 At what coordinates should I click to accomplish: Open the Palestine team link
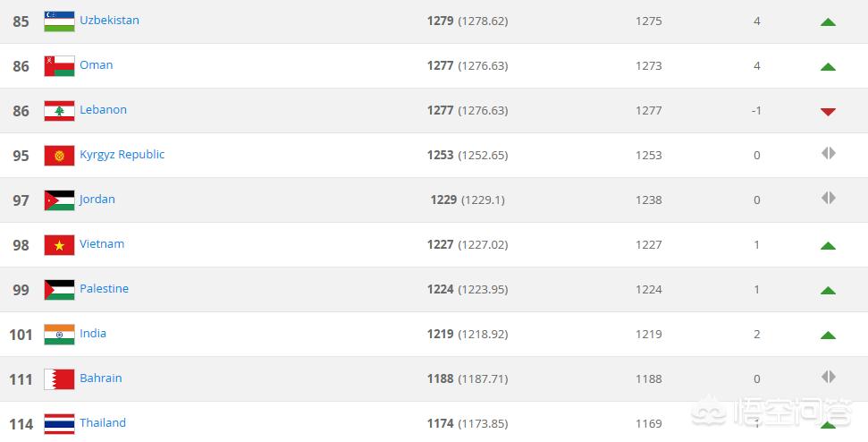pos(104,289)
